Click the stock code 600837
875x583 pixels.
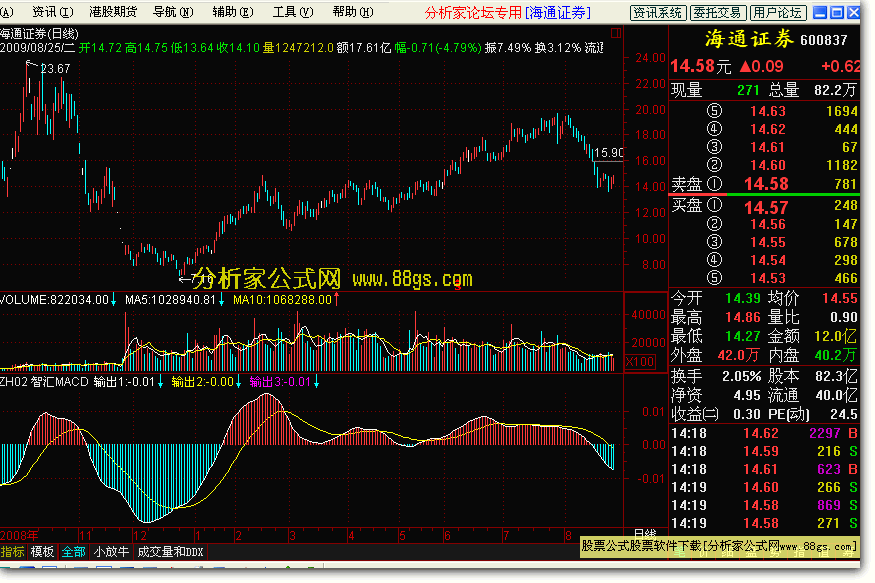(824, 40)
